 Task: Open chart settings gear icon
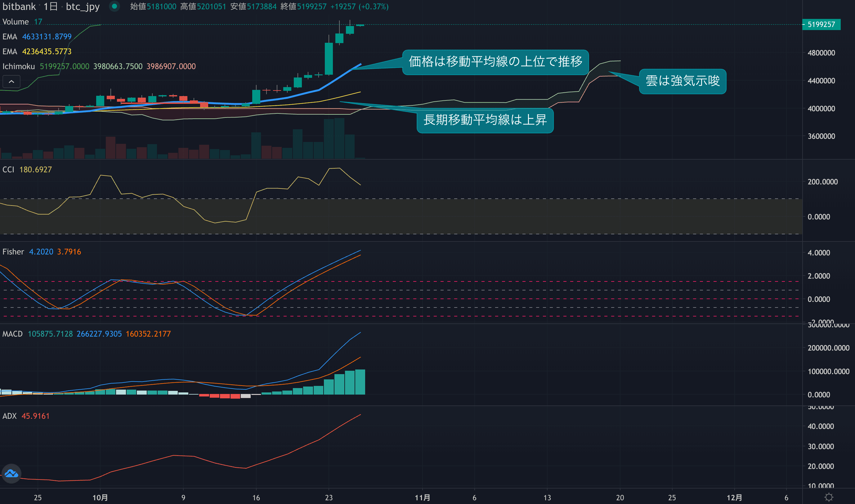click(829, 497)
